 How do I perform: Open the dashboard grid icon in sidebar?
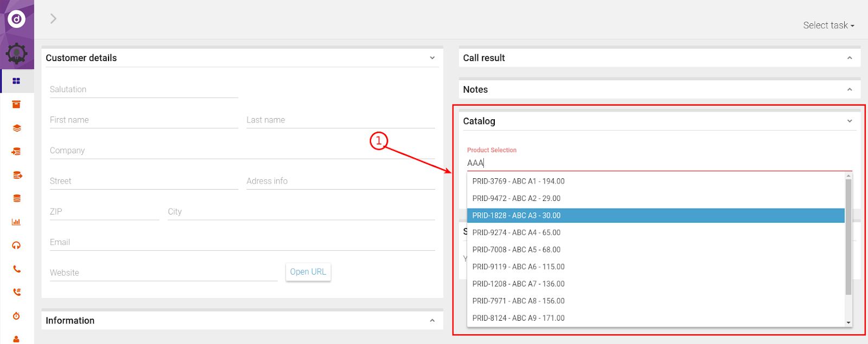16,81
